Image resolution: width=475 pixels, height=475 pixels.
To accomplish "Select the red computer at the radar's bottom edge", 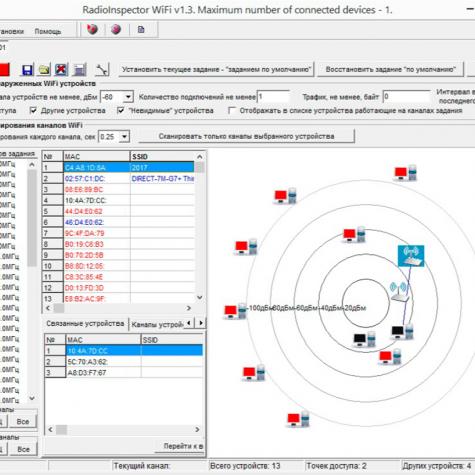I will pos(298,419).
